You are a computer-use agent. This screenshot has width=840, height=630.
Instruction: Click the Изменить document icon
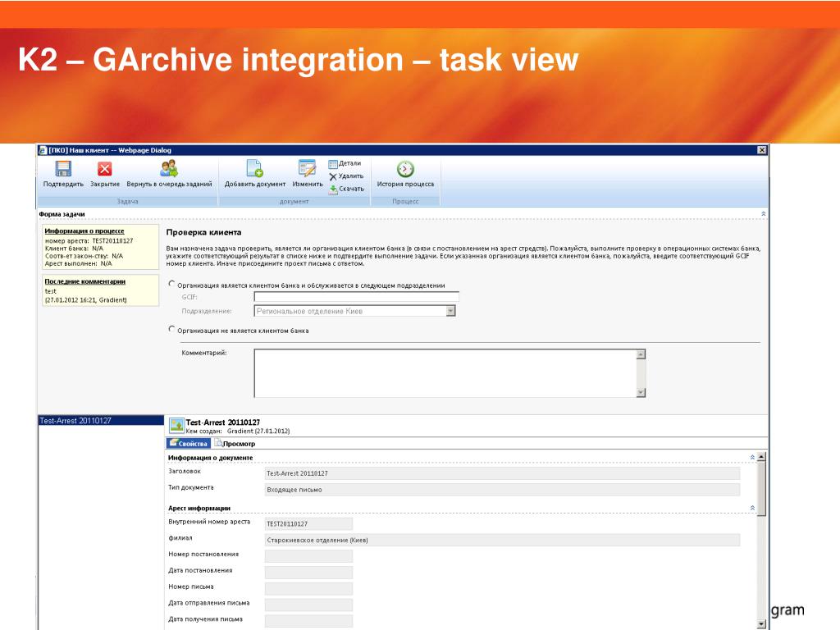tap(307, 168)
